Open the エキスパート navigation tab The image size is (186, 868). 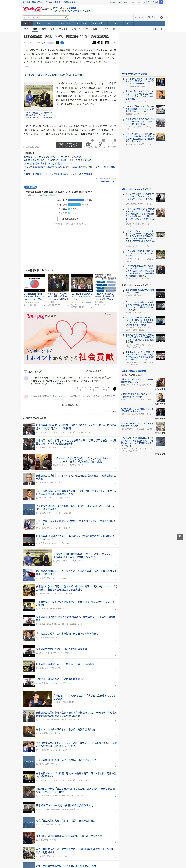click(x=64, y=23)
